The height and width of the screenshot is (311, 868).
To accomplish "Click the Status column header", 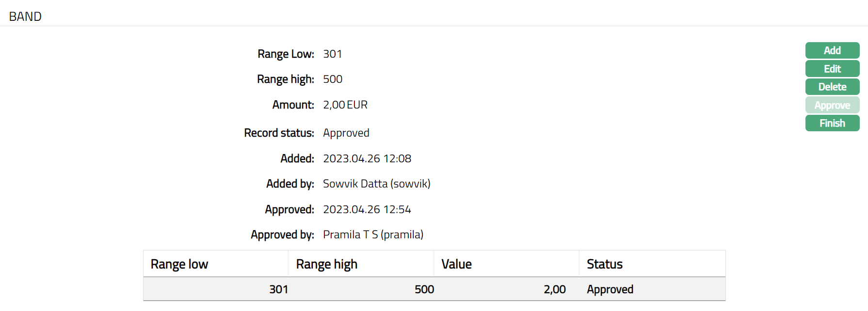I will (605, 264).
